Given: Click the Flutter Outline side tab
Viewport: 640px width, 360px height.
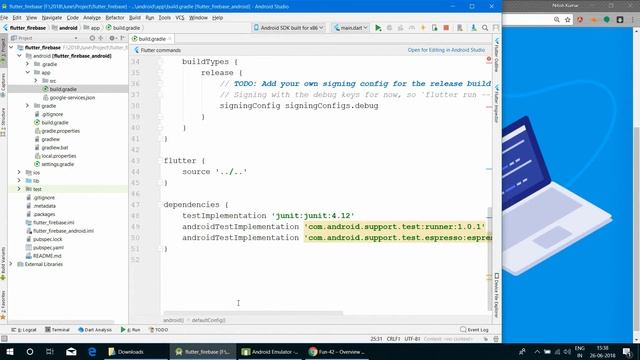Looking at the screenshot, I should pos(497,55).
